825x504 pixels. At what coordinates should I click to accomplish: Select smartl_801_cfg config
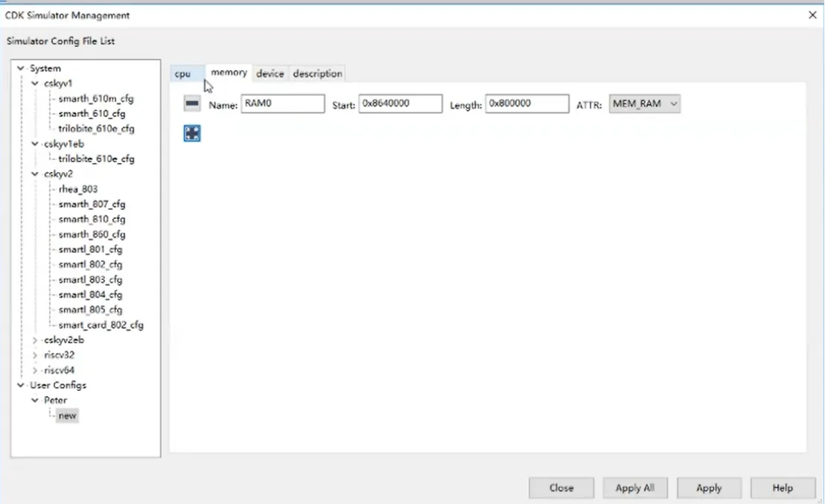pyautogui.click(x=91, y=249)
